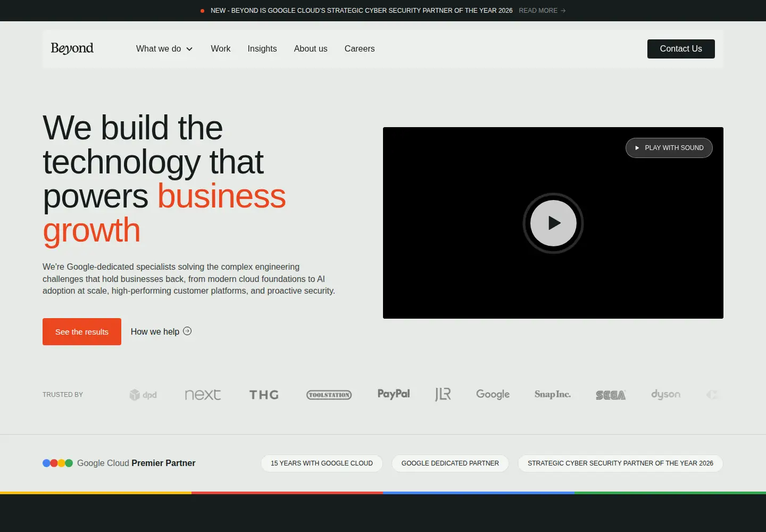Click the headline word "growth"
The width and height of the screenshot is (766, 532).
point(91,230)
